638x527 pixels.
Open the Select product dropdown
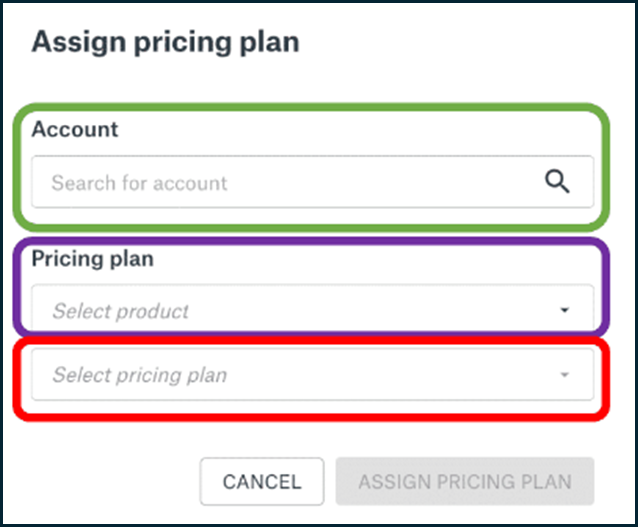pyautogui.click(x=312, y=310)
